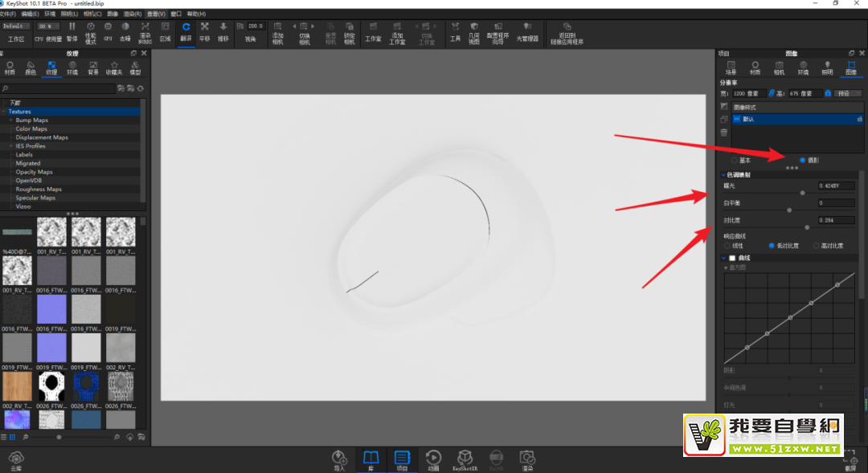Select Bump Maps in Textures tree

point(32,120)
